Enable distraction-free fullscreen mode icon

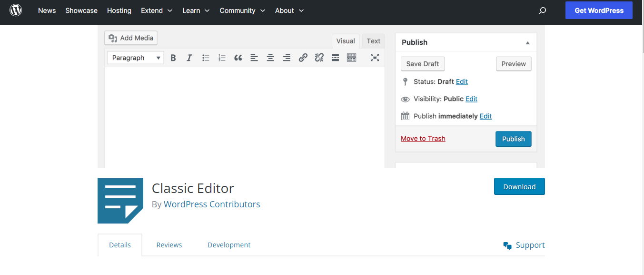click(x=375, y=58)
